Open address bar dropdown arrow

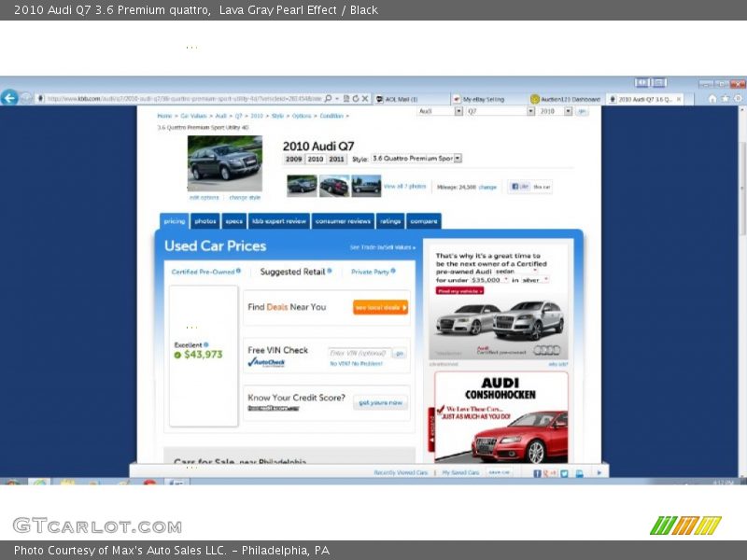337,99
